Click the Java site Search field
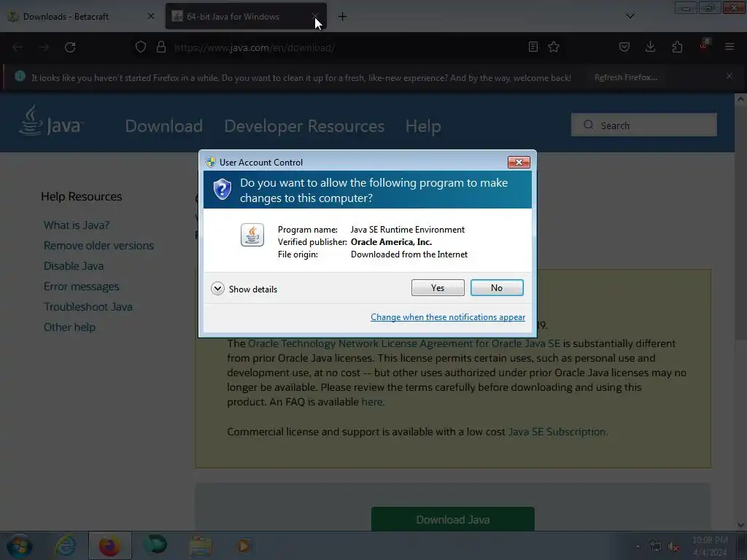 643,125
